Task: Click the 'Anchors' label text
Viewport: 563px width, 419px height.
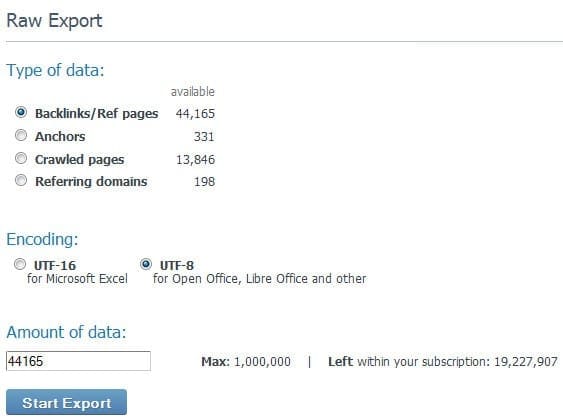Action: [60, 136]
